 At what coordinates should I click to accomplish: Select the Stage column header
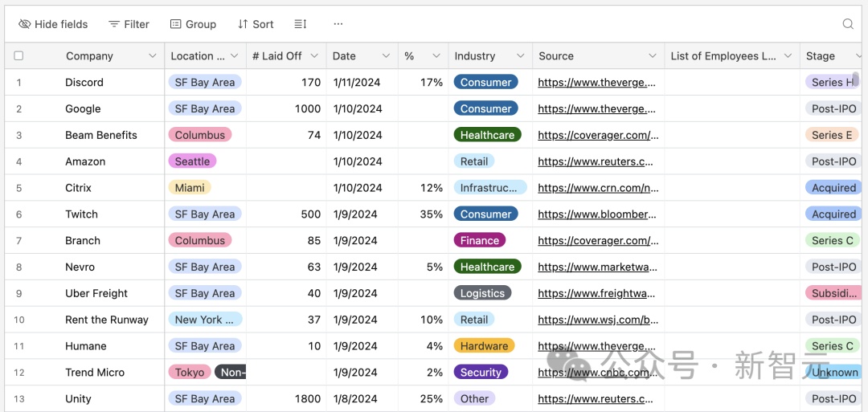pos(821,56)
